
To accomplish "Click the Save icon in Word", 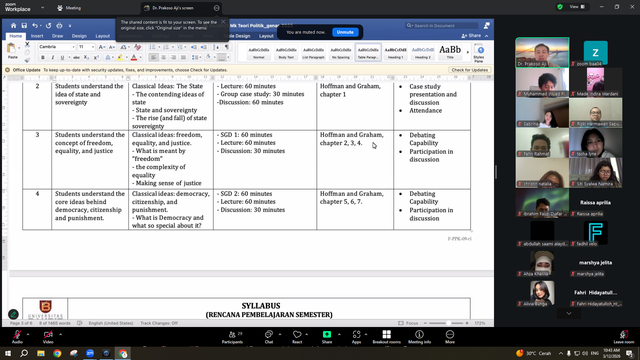I will click(24, 25).
